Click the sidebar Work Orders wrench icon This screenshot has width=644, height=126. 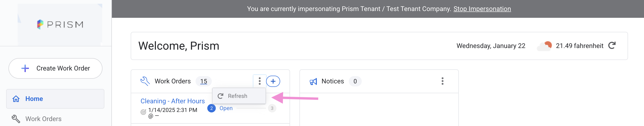(x=16, y=119)
